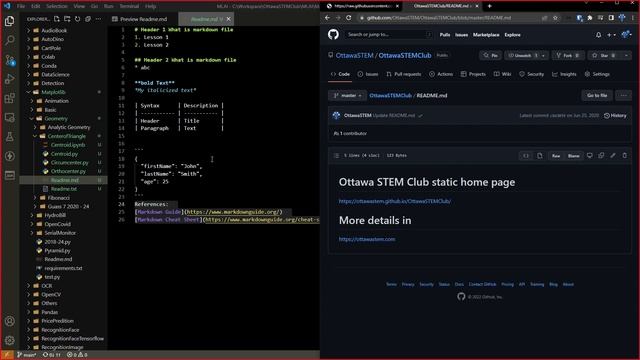The image size is (640, 360).
Task: Open Explorer more actions menu
Action: [98, 19]
